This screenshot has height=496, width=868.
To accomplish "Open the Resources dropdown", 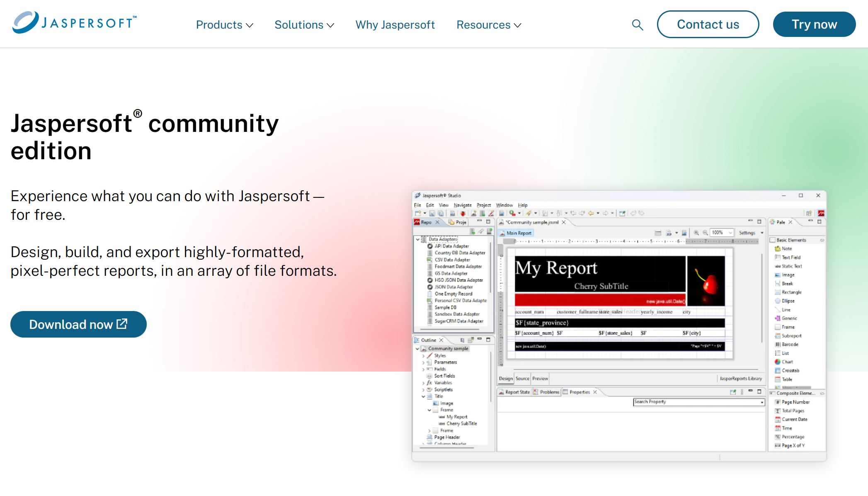I will click(489, 25).
